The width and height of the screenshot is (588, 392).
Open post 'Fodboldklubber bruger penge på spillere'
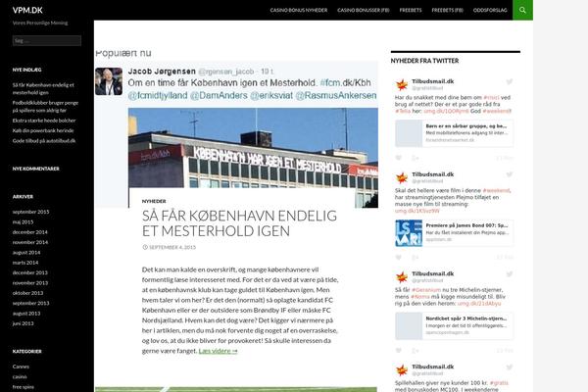tap(45, 106)
